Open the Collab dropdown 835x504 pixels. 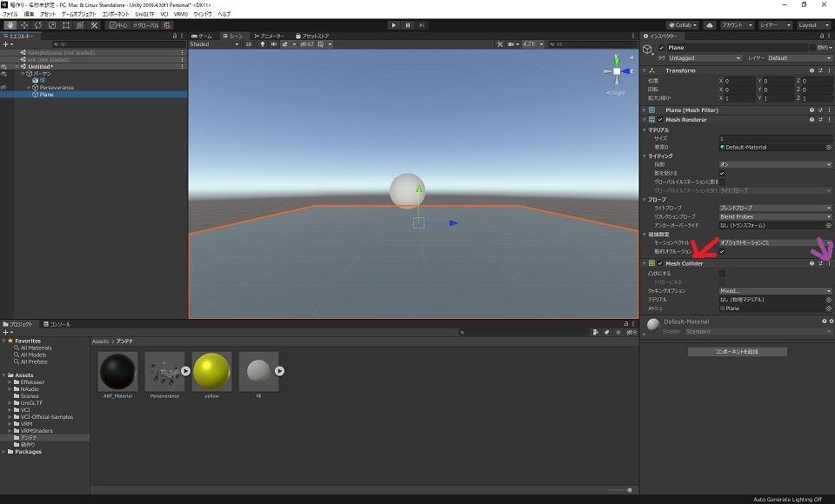[683, 25]
